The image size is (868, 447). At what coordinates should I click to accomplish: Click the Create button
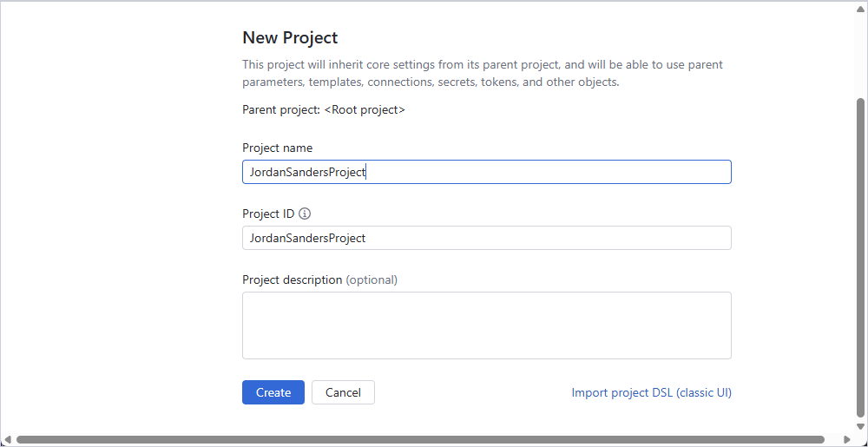point(273,392)
